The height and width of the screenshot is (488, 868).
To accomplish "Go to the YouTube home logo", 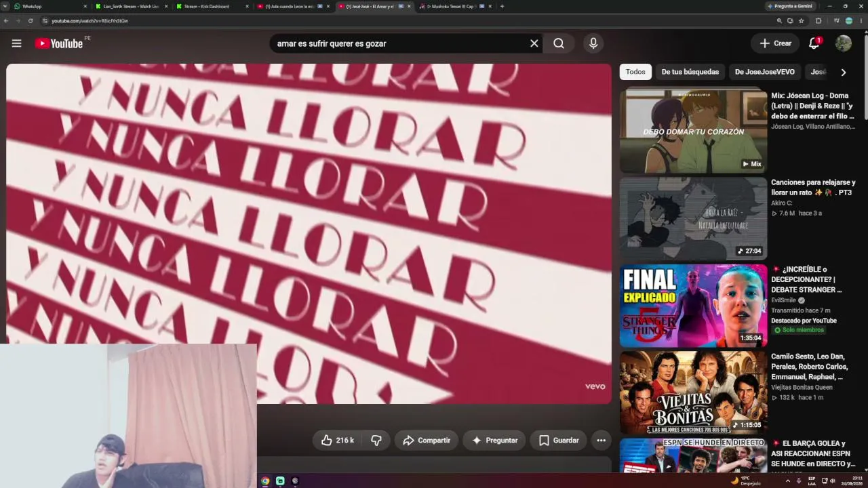I will tap(59, 43).
